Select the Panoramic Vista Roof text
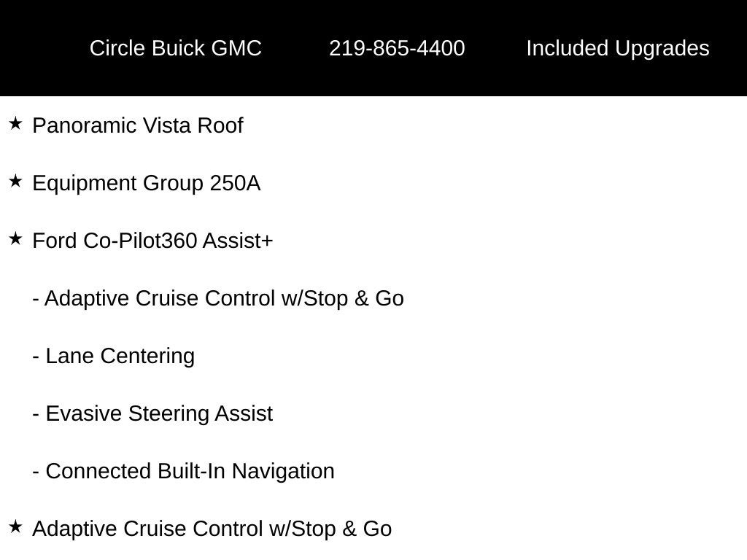This screenshot has width=747, height=560. tap(138, 125)
